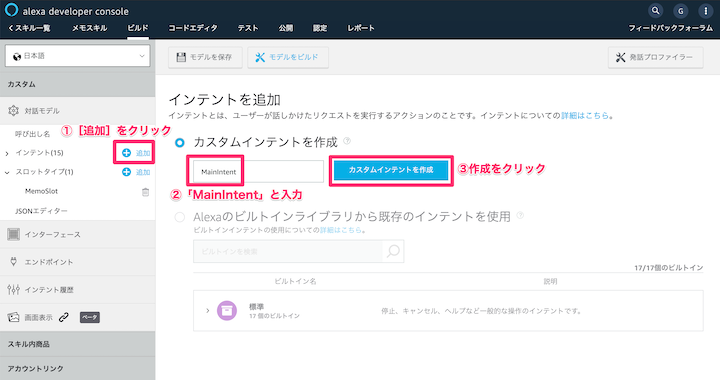Image resolution: width=720 pixels, height=380 pixels.
Task: Click the blue カスタムインテントを作成 button
Action: click(x=391, y=170)
